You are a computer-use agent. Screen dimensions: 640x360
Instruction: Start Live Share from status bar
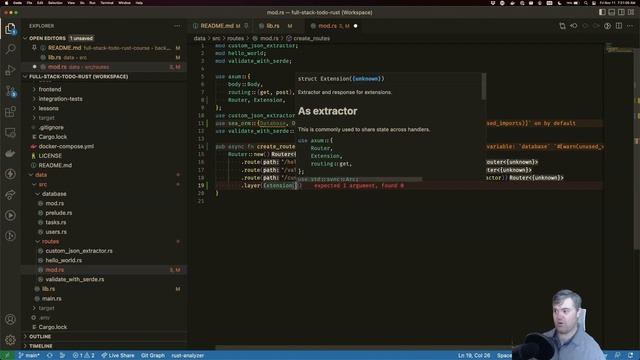[118, 356]
